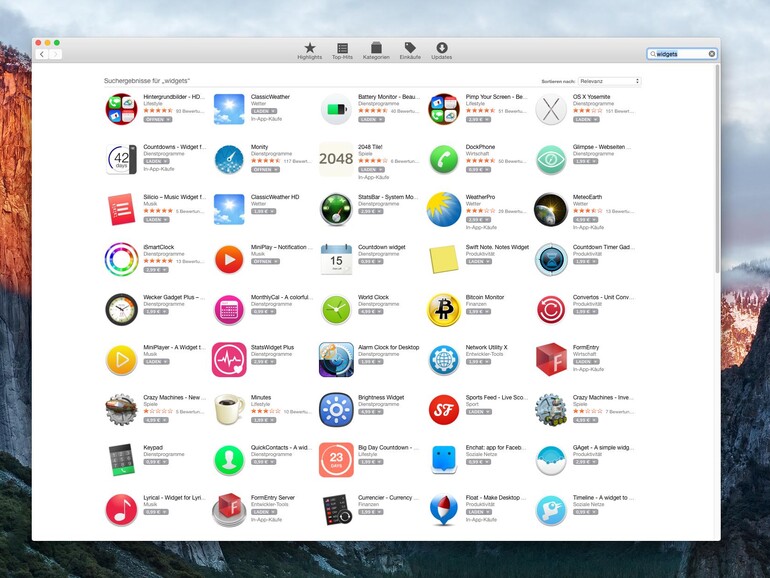Open the MiniPlay app icon
770x578 pixels.
tap(229, 259)
